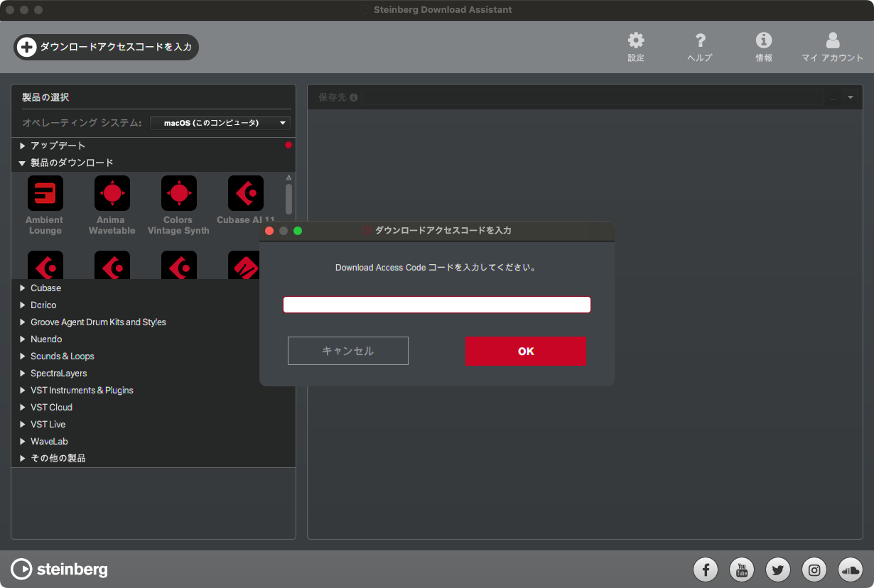874x588 pixels.
Task: Open the WaveLab tree row
Action: pos(153,441)
